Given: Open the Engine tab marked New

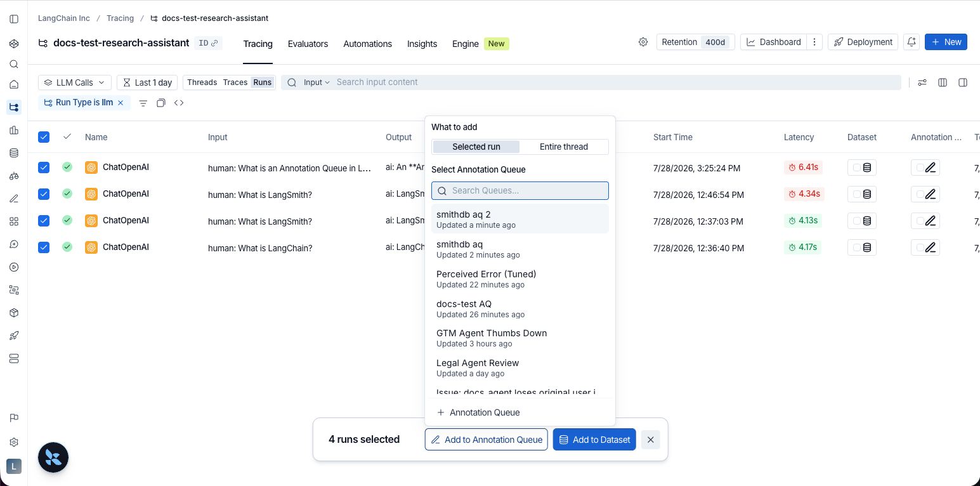Looking at the screenshot, I should pos(480,44).
